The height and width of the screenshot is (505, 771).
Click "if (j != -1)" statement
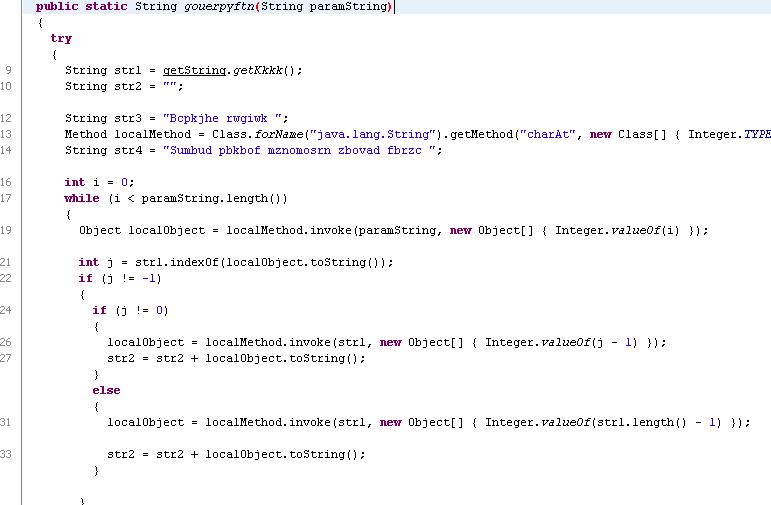[120, 278]
